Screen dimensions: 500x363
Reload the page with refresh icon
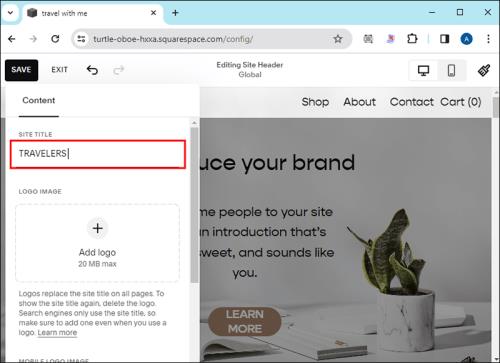click(x=55, y=39)
